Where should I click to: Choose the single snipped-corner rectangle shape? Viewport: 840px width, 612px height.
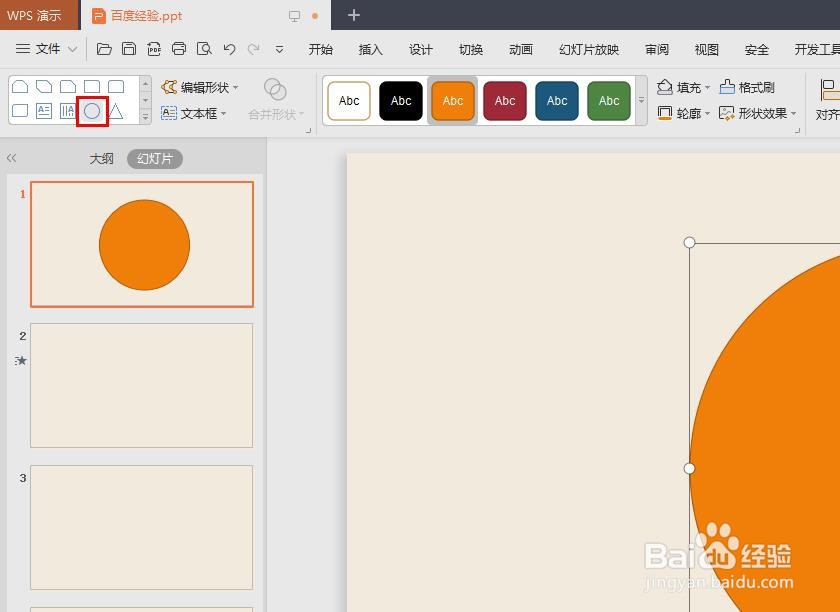[68, 86]
